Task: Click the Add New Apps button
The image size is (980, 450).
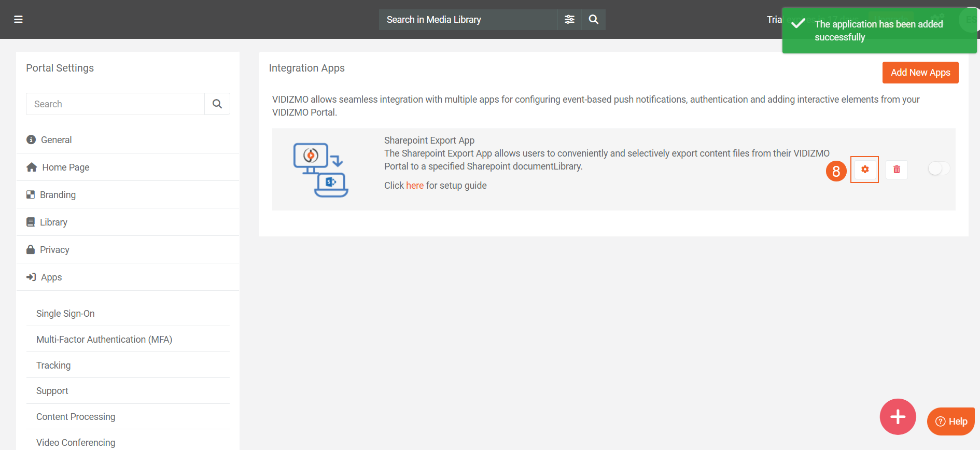Action: [920, 73]
